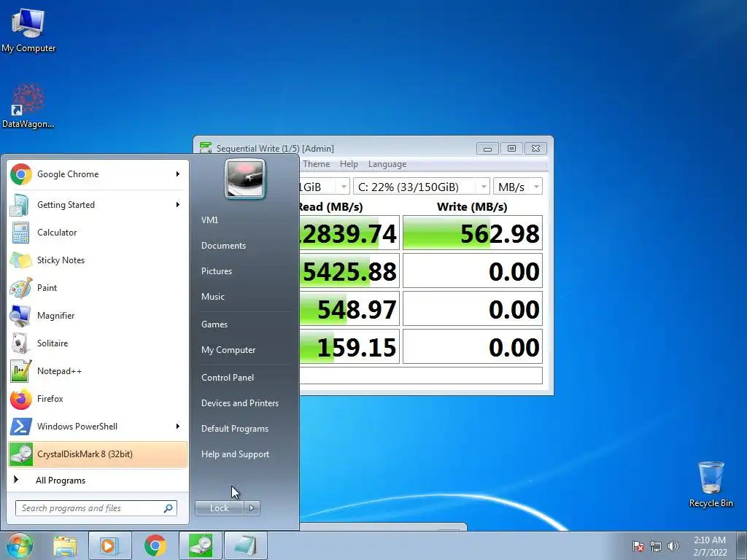
Task: Click the Lock button
Action: 219,508
